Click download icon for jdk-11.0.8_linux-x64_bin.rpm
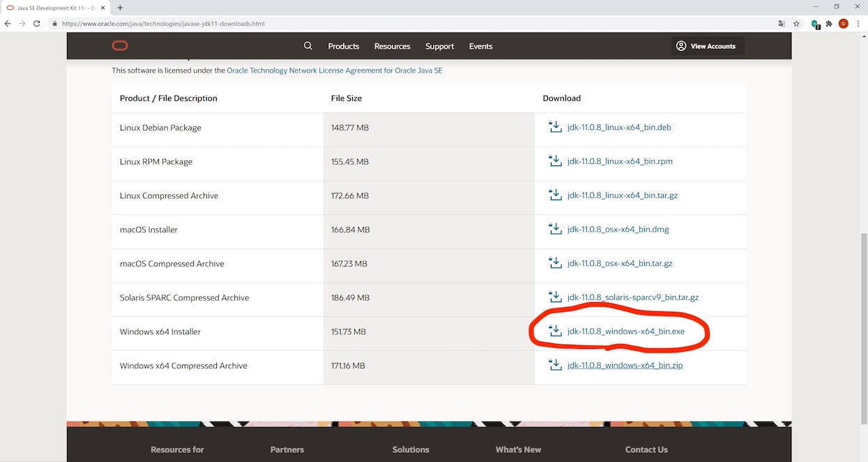This screenshot has width=868, height=462. click(555, 161)
